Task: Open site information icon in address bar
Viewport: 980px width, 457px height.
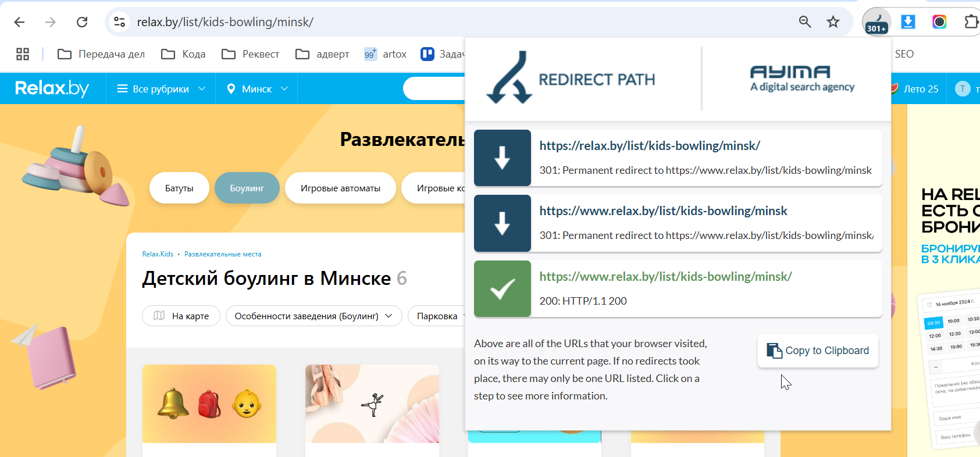Action: click(x=119, y=22)
